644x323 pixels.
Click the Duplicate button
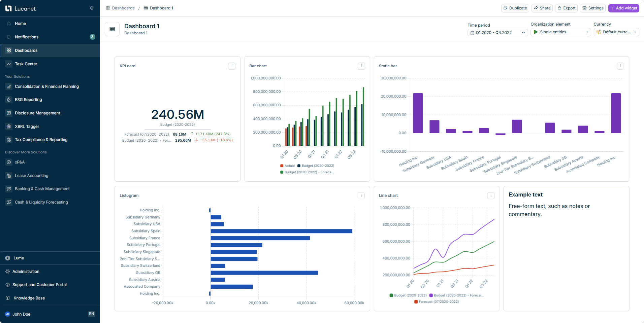coord(515,8)
